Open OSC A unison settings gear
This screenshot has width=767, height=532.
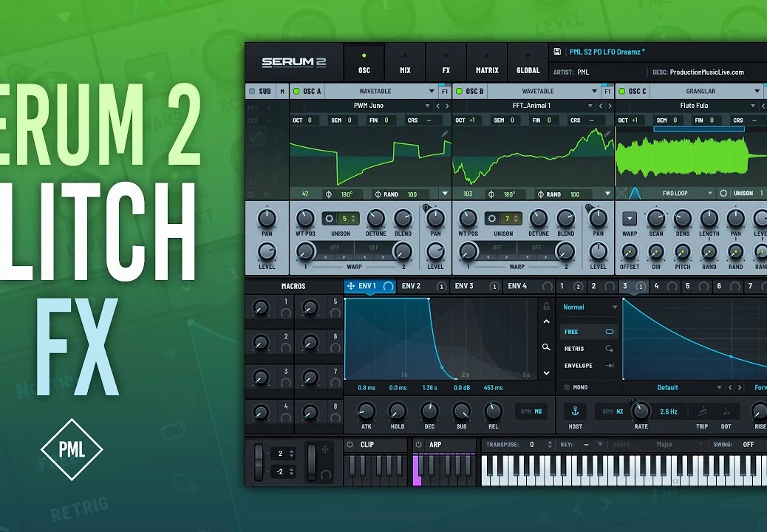click(330, 219)
